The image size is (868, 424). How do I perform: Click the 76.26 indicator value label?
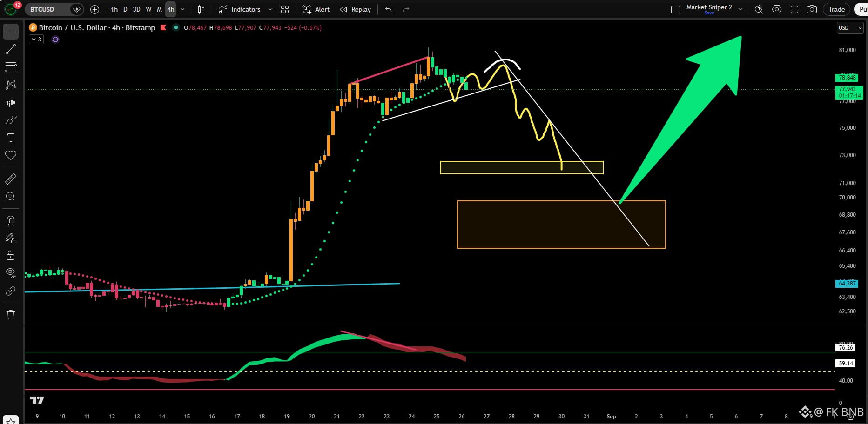tap(846, 347)
